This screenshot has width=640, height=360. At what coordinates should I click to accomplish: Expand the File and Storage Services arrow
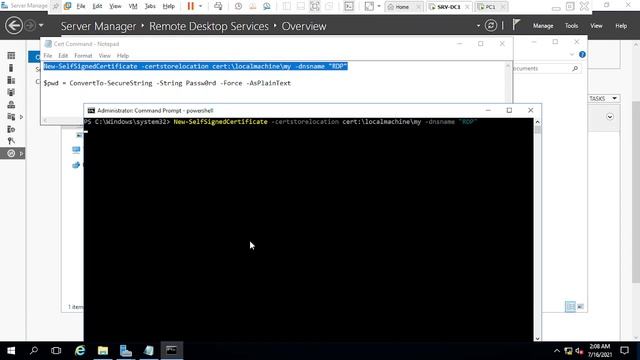point(21,117)
